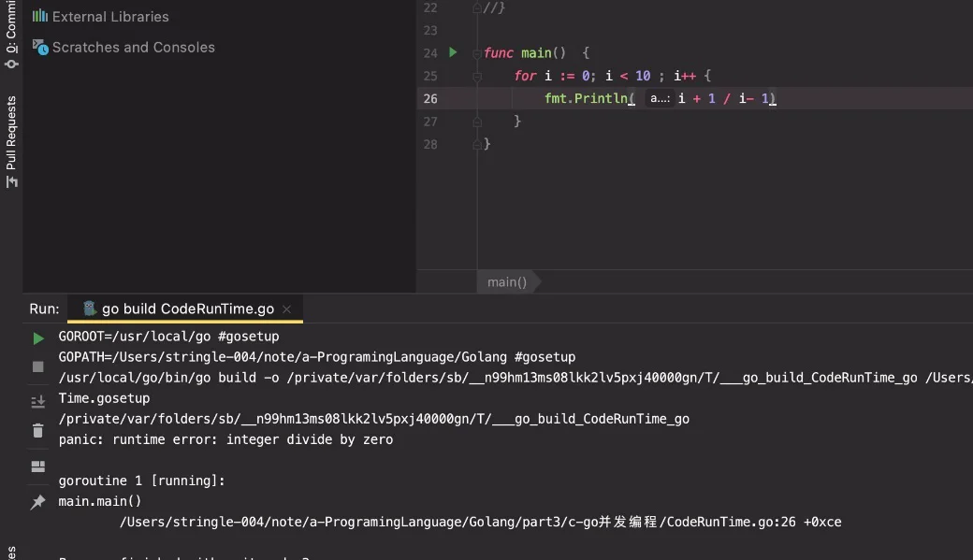Close the go build CodeRunTime.go tab
Image resolution: width=973 pixels, height=560 pixels.
click(286, 309)
